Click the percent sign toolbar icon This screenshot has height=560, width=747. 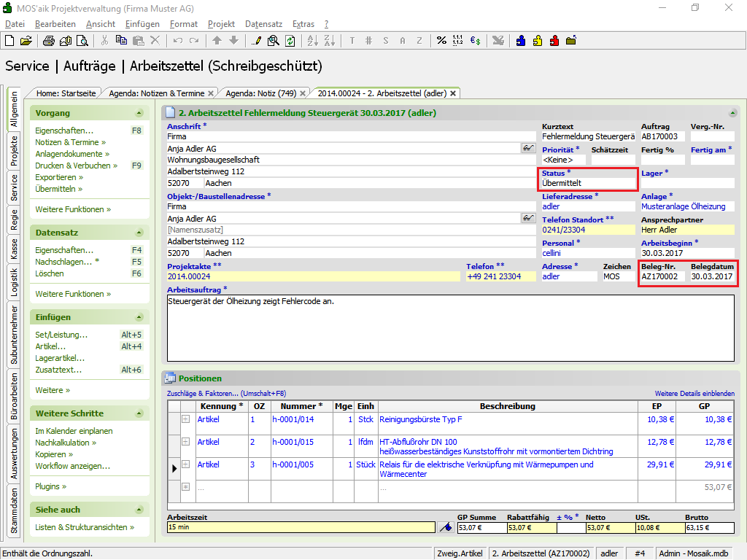[441, 41]
